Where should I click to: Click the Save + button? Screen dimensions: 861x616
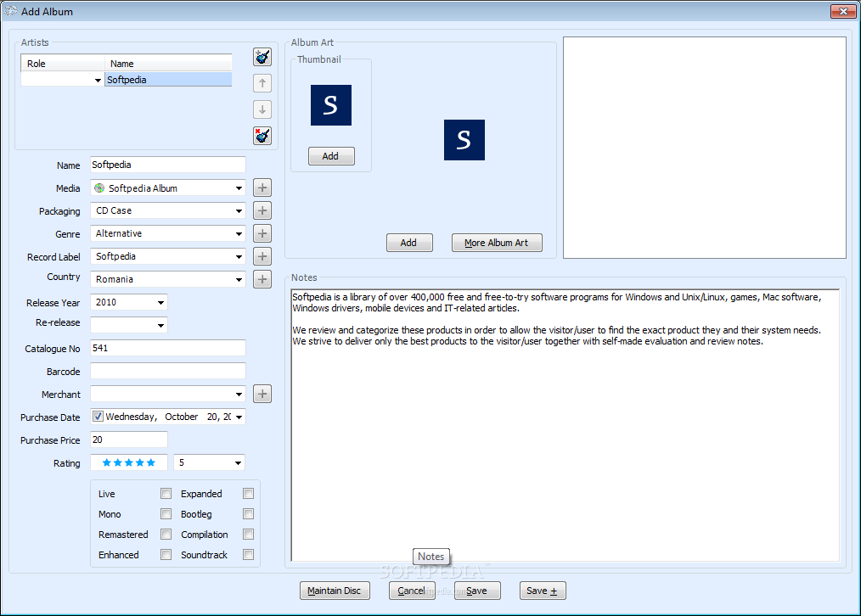[543, 591]
